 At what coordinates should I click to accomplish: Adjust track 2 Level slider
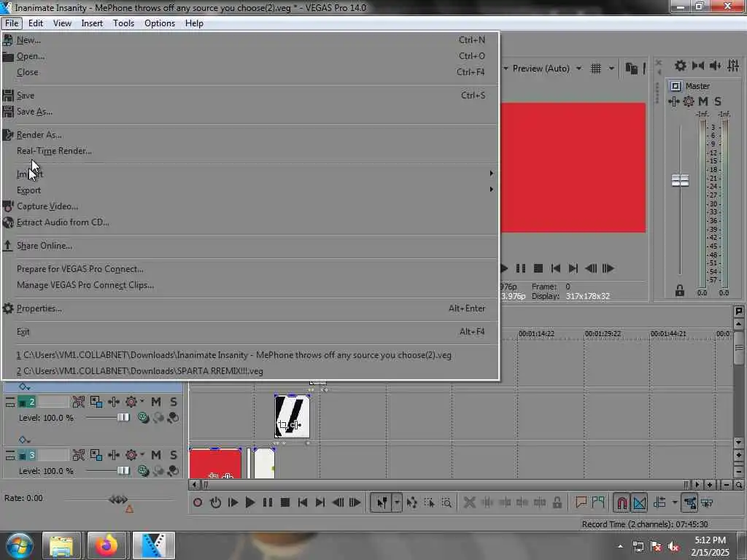pyautogui.click(x=123, y=418)
